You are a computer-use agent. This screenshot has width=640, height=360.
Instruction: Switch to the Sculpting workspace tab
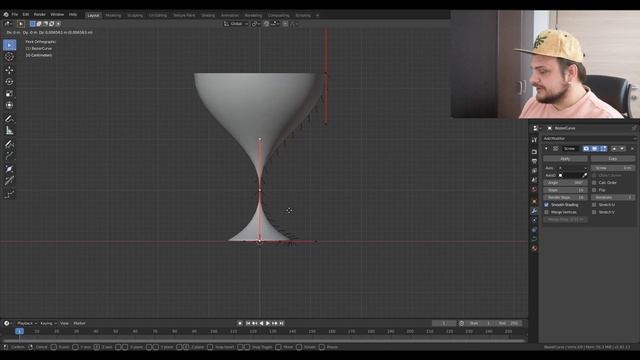point(135,16)
